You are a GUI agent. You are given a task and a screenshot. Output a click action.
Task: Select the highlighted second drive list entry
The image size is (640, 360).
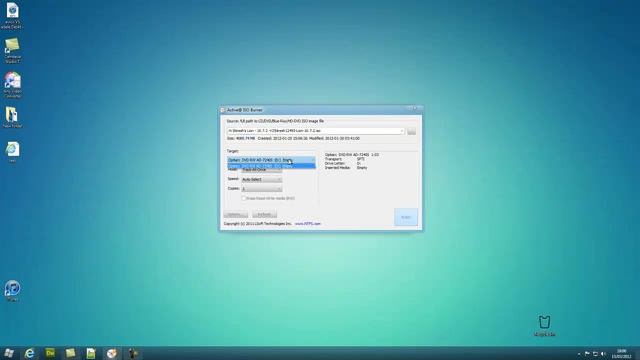pos(271,166)
